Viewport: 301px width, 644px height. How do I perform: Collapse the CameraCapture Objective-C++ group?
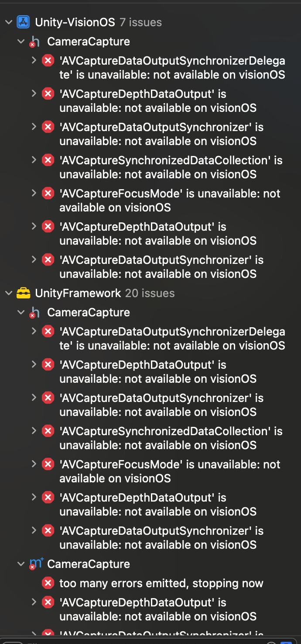point(21,564)
